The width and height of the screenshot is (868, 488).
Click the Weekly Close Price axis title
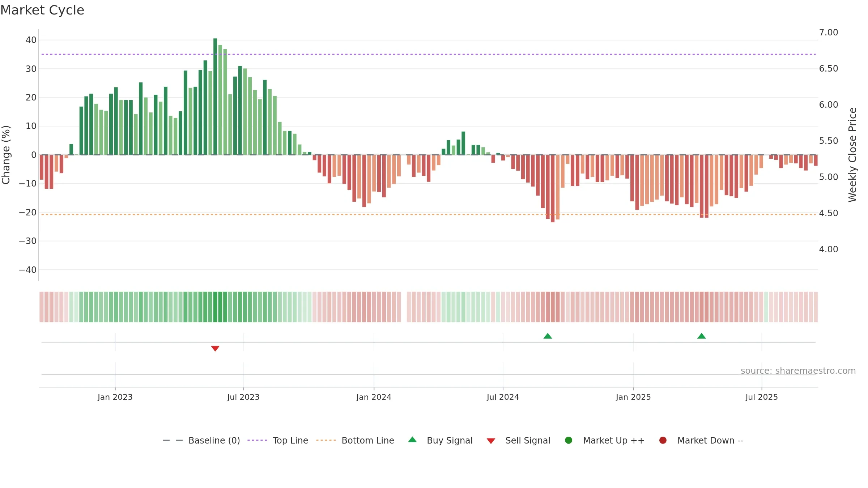point(852,155)
